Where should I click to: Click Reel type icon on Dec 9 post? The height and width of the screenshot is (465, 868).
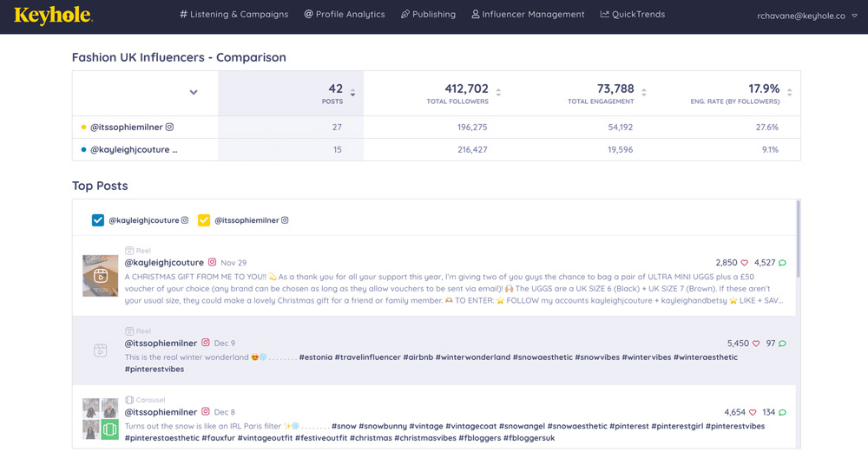[x=129, y=331]
